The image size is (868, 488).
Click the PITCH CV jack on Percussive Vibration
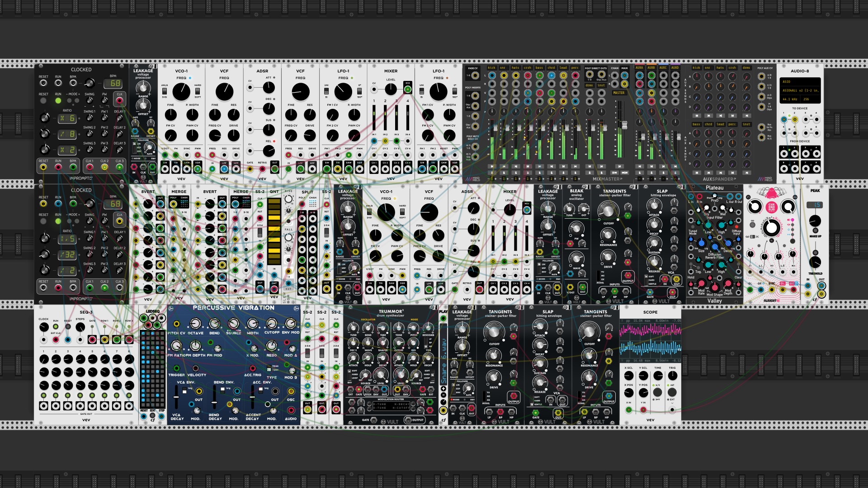click(176, 324)
